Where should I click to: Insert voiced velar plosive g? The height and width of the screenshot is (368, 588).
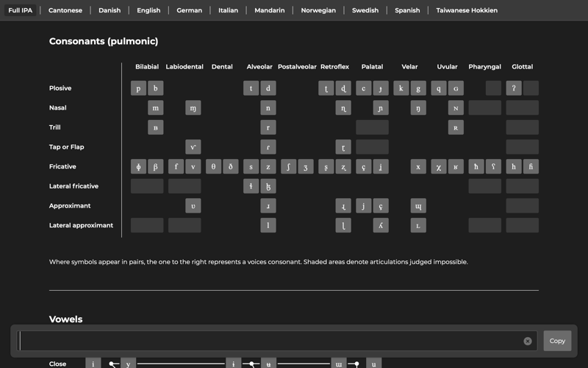pos(418,88)
